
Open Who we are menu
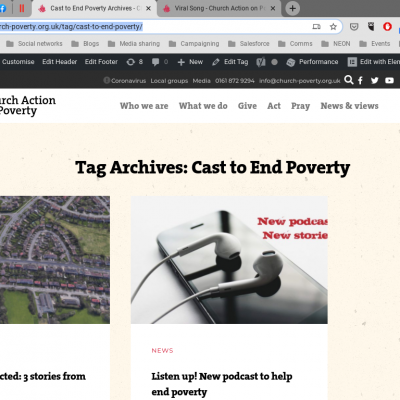pyautogui.click(x=144, y=106)
